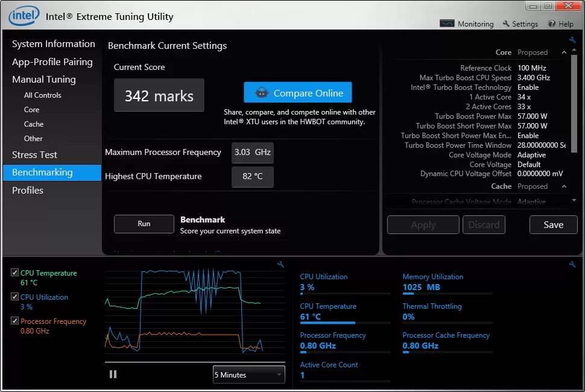
Task: Click the CPU Temperature 61 °C monitor bar
Action: pos(345,323)
